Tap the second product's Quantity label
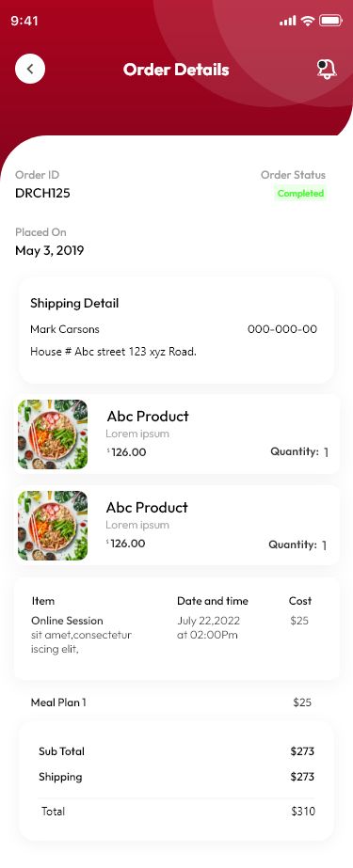 tap(293, 544)
